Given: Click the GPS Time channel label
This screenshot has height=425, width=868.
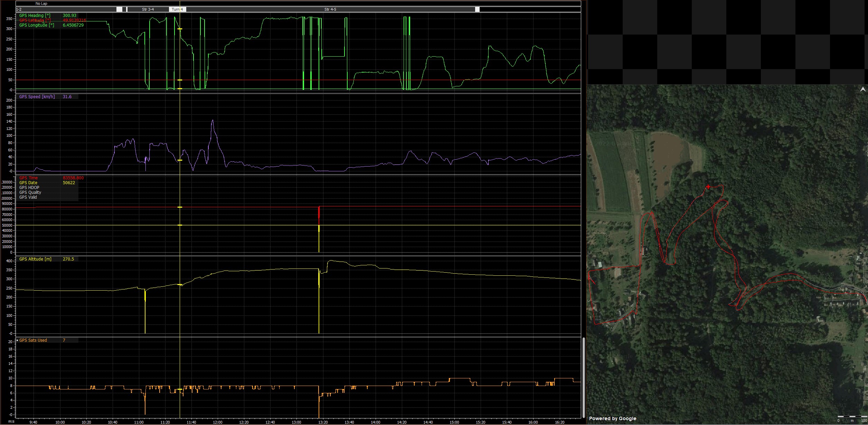Looking at the screenshot, I should coord(29,178).
